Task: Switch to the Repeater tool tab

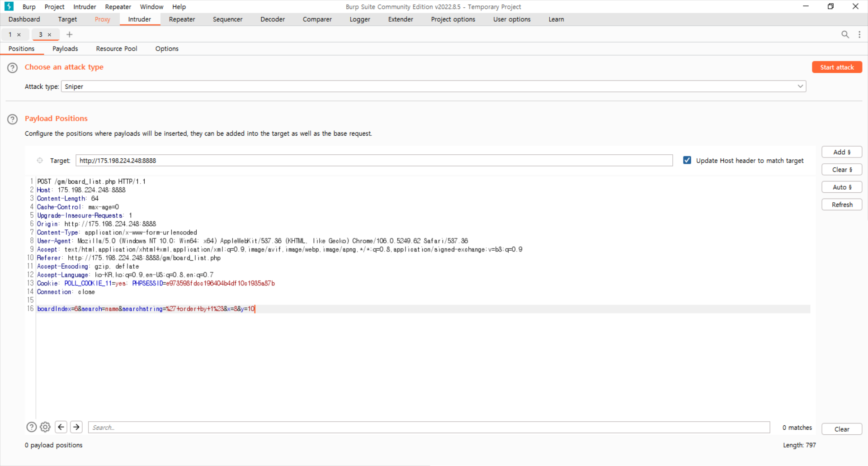Action: pyautogui.click(x=182, y=19)
